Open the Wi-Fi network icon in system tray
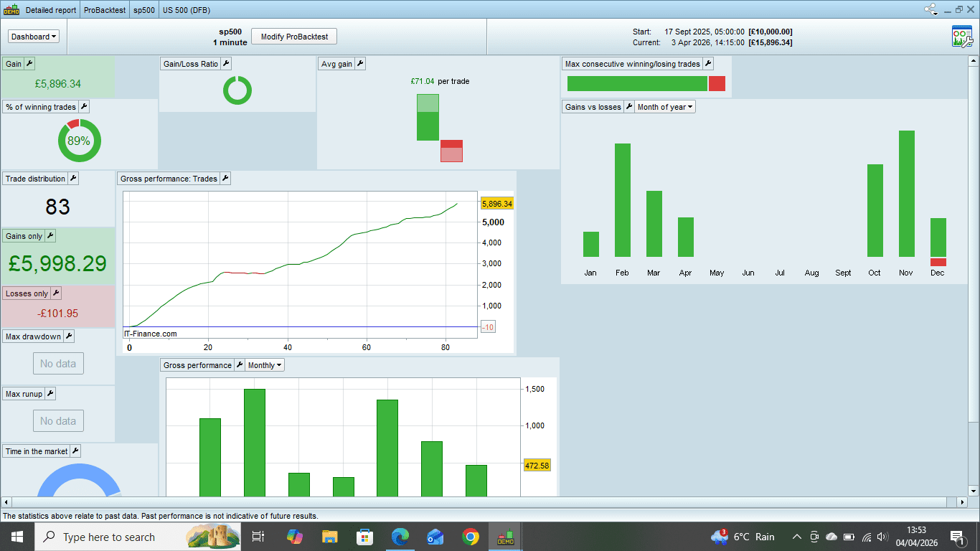 click(867, 537)
